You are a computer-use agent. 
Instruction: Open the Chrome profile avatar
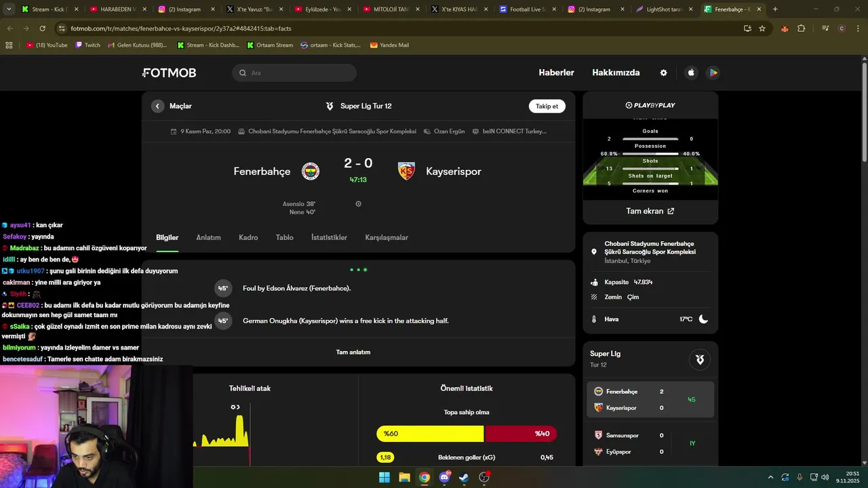tap(842, 28)
